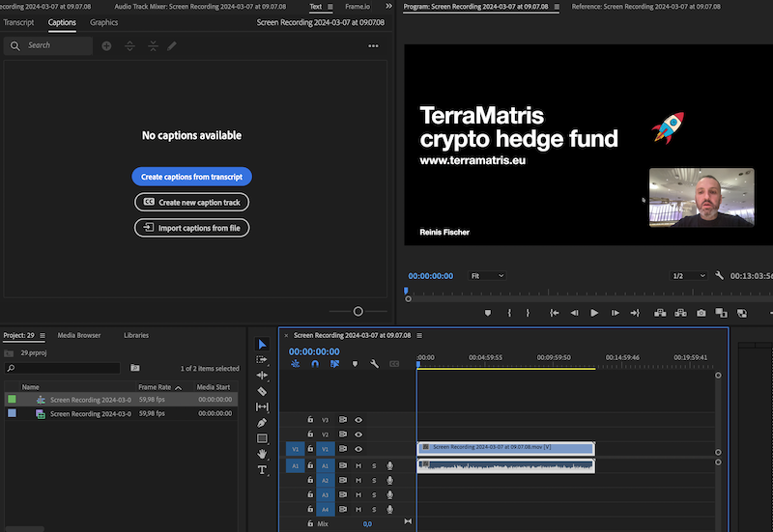Open playback resolution 1/2 dropdown
This screenshot has width=773, height=532.
tap(689, 276)
